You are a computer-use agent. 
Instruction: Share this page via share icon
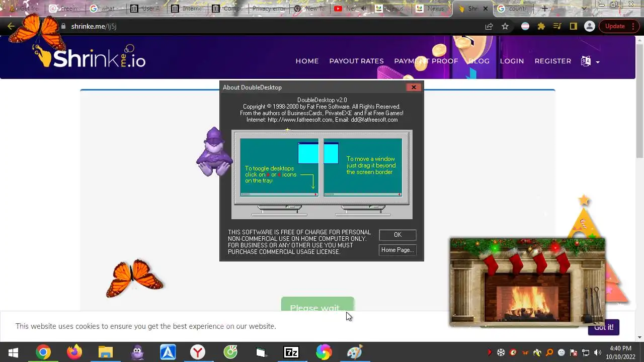pyautogui.click(x=489, y=26)
